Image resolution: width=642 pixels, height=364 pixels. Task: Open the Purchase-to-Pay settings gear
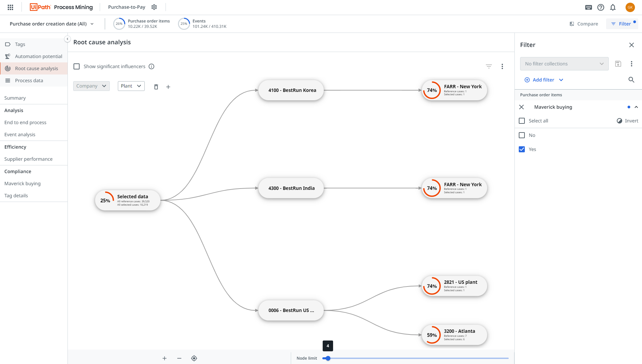[x=154, y=7]
